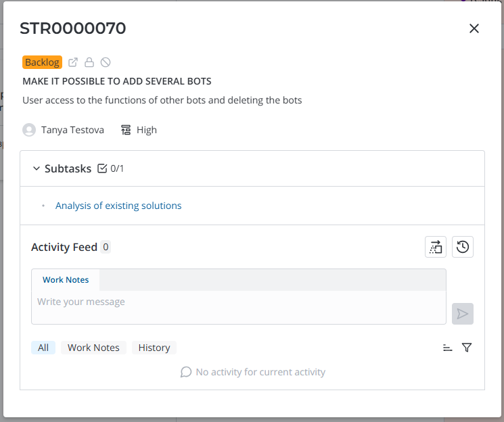504x422 pixels.
Task: Click the blocked circle-slash icon
Action: 106,62
